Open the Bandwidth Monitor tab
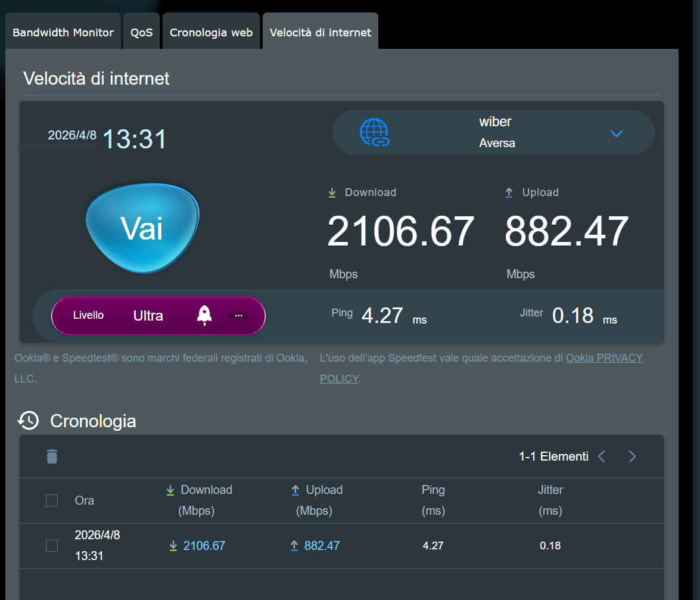 (63, 31)
